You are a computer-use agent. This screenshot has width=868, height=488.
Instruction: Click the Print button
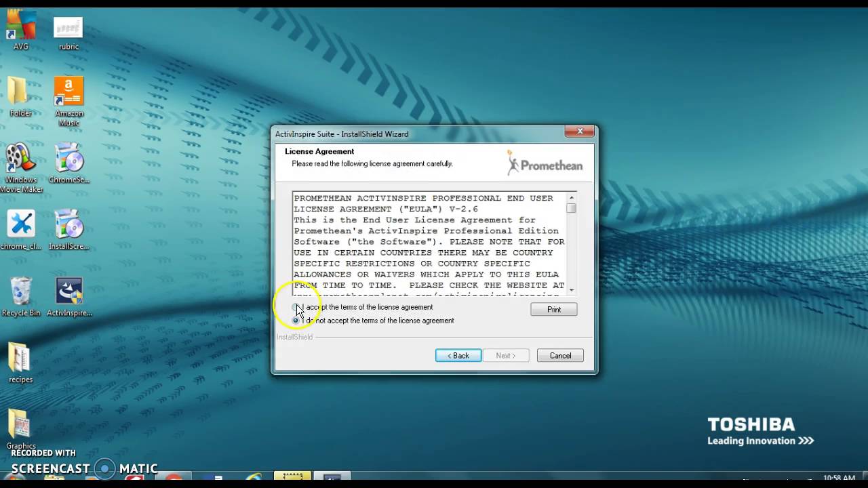click(x=554, y=310)
